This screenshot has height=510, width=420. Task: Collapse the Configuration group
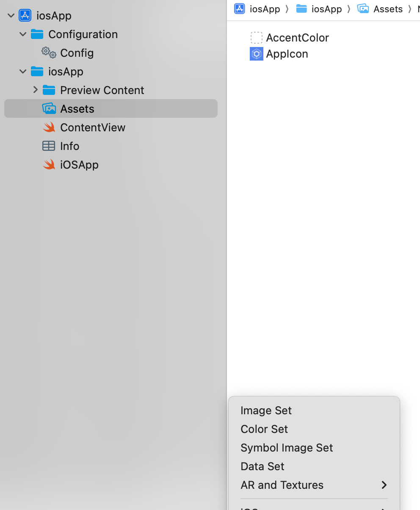[x=23, y=34]
